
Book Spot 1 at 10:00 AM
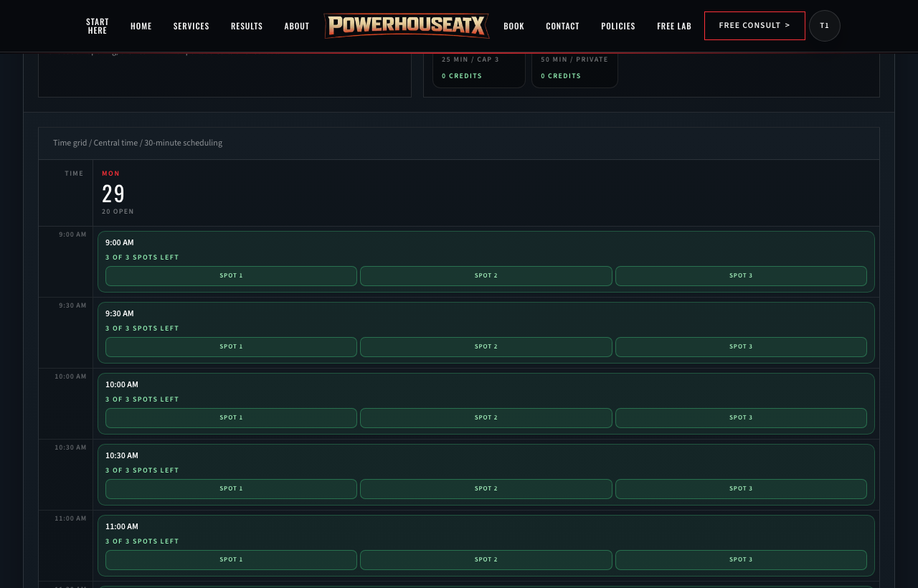tap(231, 418)
